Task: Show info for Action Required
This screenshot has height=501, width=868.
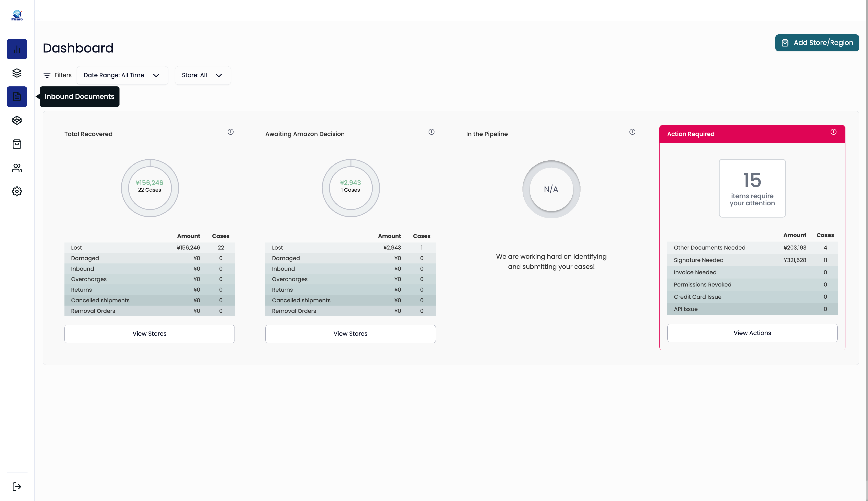Action: pos(833,132)
